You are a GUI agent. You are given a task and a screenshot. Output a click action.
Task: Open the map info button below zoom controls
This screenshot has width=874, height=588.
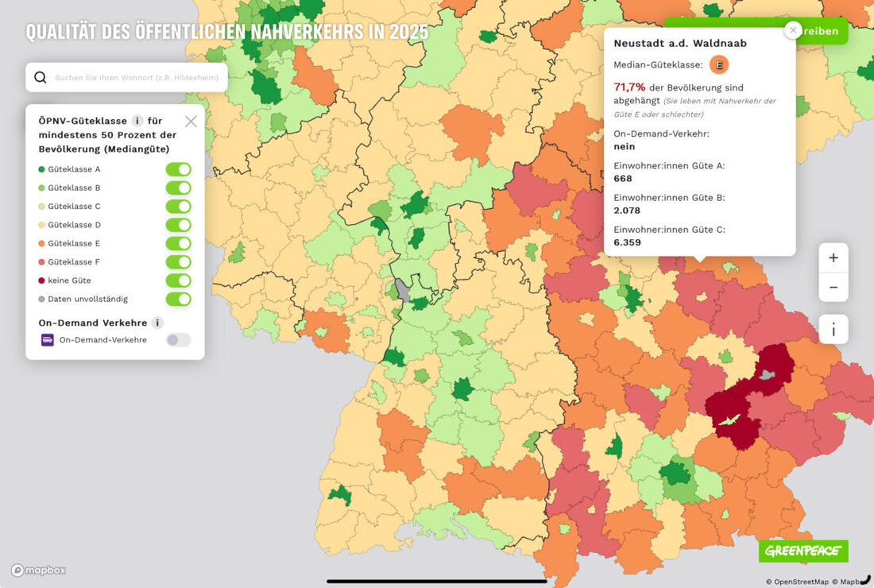(833, 329)
